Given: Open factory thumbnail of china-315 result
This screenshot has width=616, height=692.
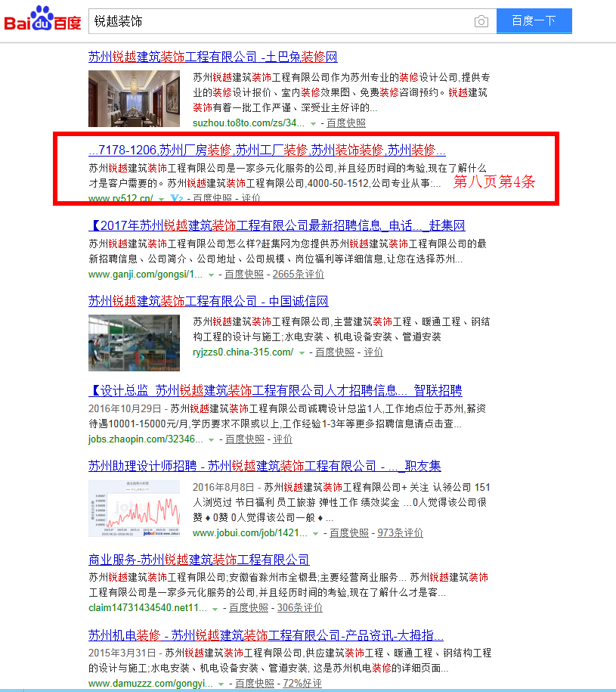Looking at the screenshot, I should [x=134, y=343].
